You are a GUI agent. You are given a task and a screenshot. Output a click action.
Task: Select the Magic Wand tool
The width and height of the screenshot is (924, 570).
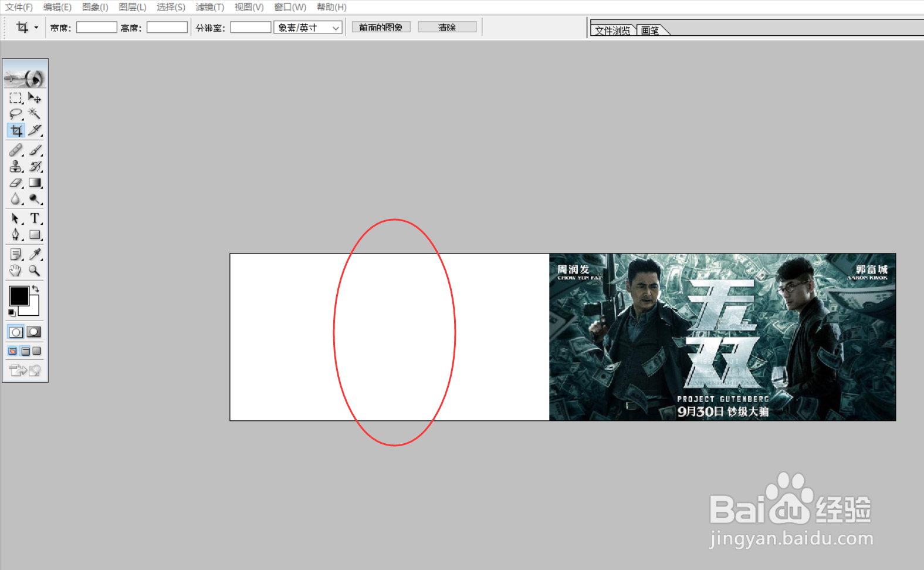(x=35, y=114)
